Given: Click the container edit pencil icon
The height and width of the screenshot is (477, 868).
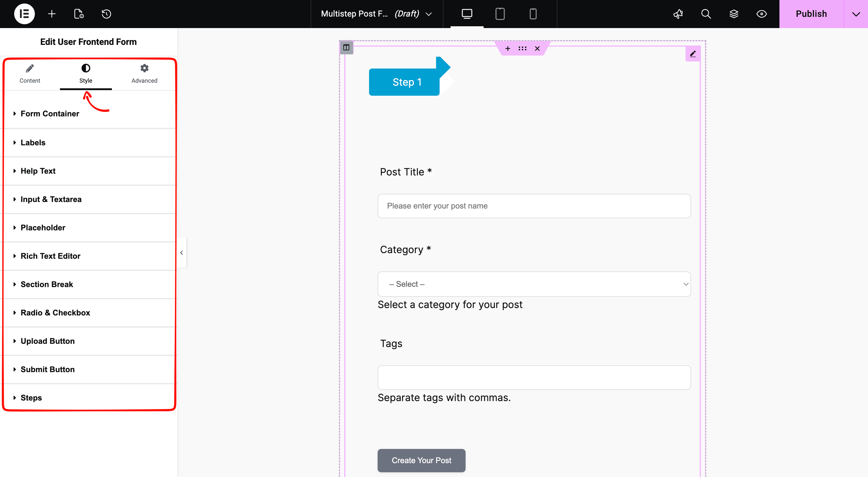Looking at the screenshot, I should (x=692, y=53).
